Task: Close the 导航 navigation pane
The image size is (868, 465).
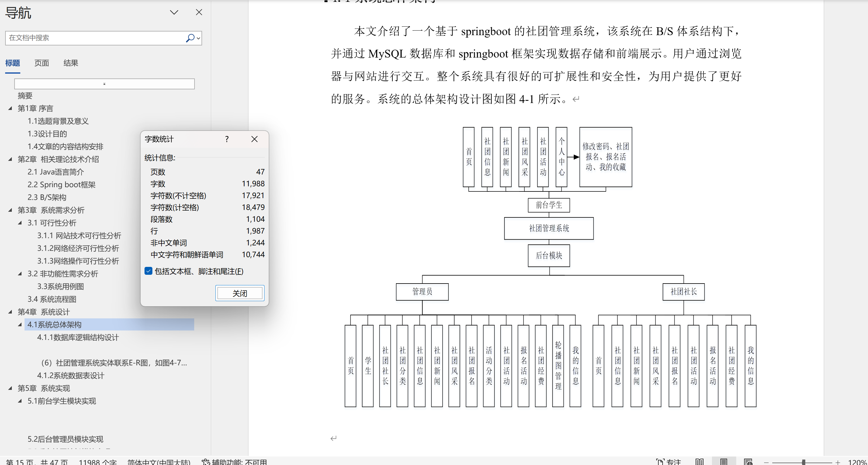Action: coord(199,12)
